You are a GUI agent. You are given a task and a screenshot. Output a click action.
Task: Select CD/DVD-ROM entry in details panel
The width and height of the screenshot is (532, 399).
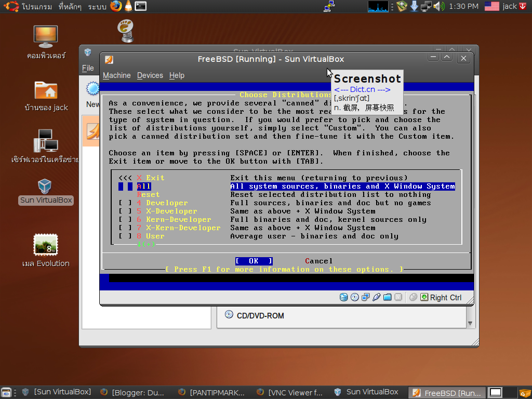pyautogui.click(x=260, y=315)
